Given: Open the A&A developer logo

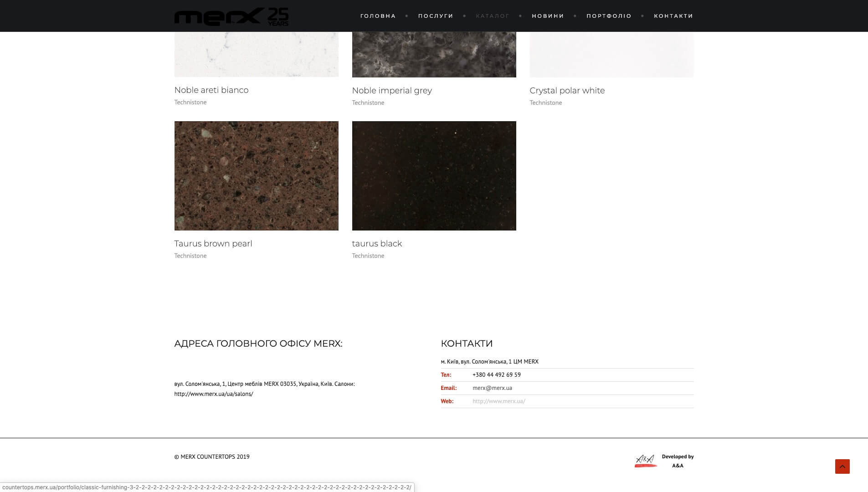Looking at the screenshot, I should (646, 461).
